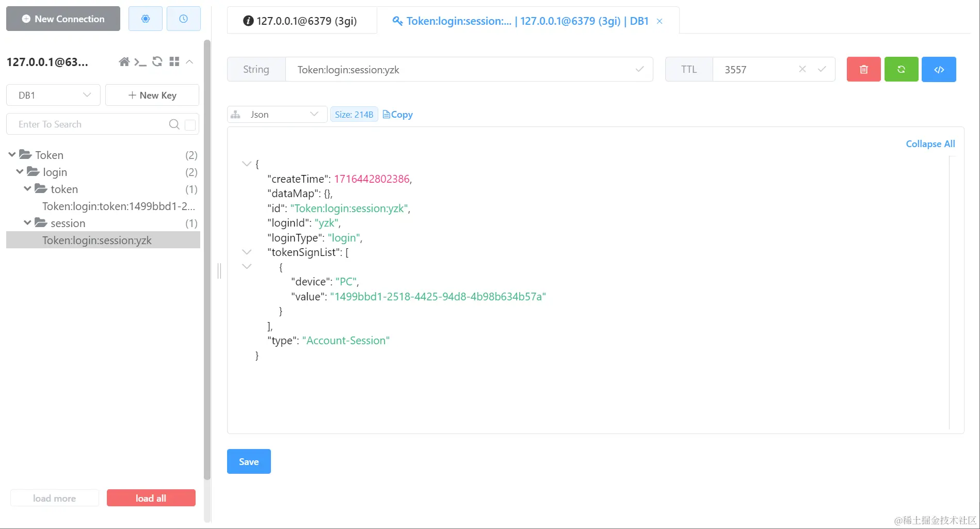The image size is (980, 529).
Task: Open server home view using home icon
Action: click(124, 61)
